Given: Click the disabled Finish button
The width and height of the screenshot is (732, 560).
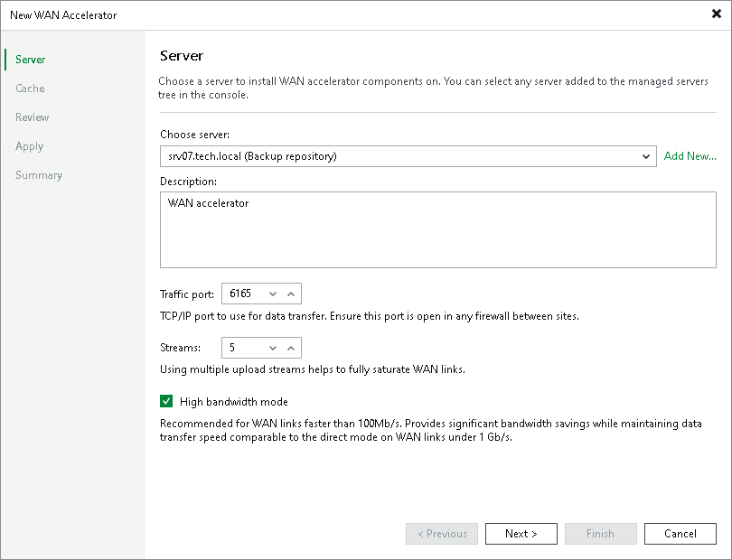Looking at the screenshot, I should pos(600,534).
